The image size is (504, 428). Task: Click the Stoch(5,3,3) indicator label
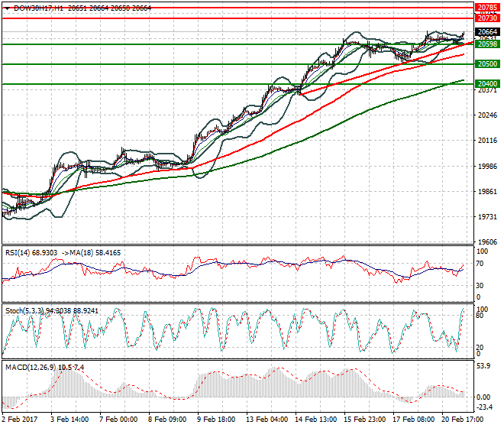click(x=25, y=311)
